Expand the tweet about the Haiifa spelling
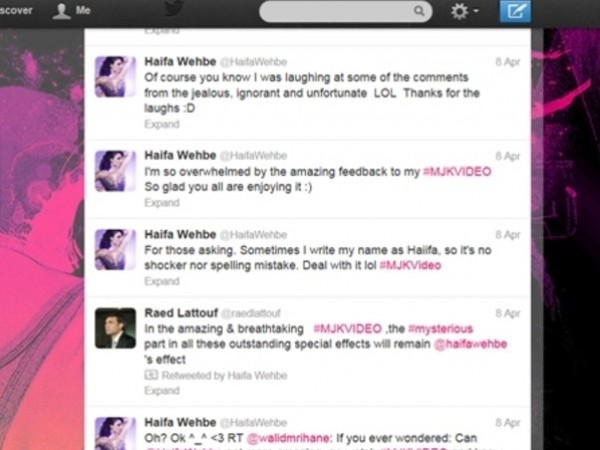Image resolution: width=600 pixels, height=450 pixels. pyautogui.click(x=162, y=281)
